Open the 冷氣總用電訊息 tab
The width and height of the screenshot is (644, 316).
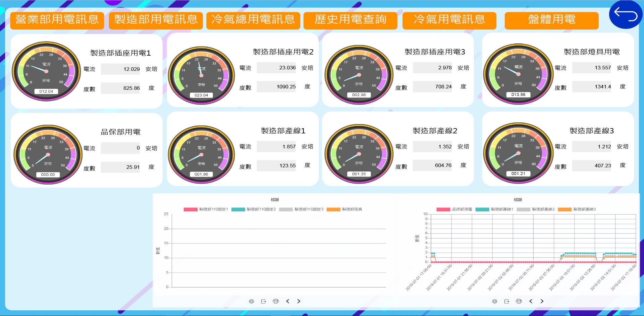point(253,20)
